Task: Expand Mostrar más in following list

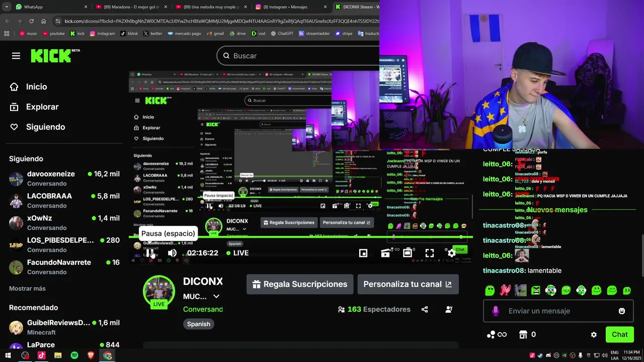Action: pos(27,289)
